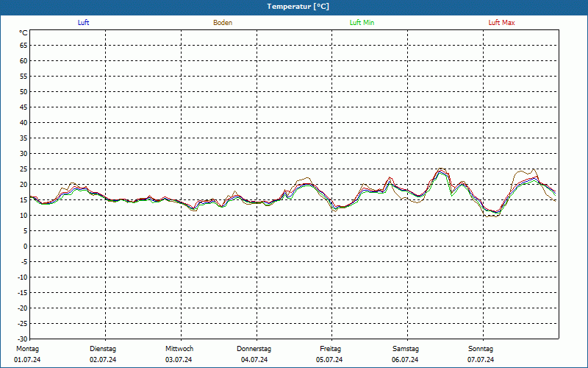Click the 01.07.24 date label
The height and width of the screenshot is (368, 588).
click(27, 360)
